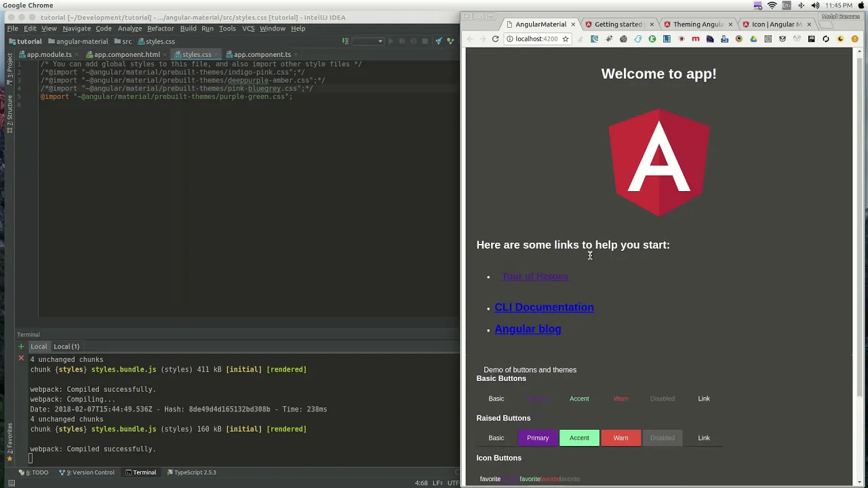This screenshot has width=868, height=488.
Task: Open the Structure side panel
Action: click(9, 113)
